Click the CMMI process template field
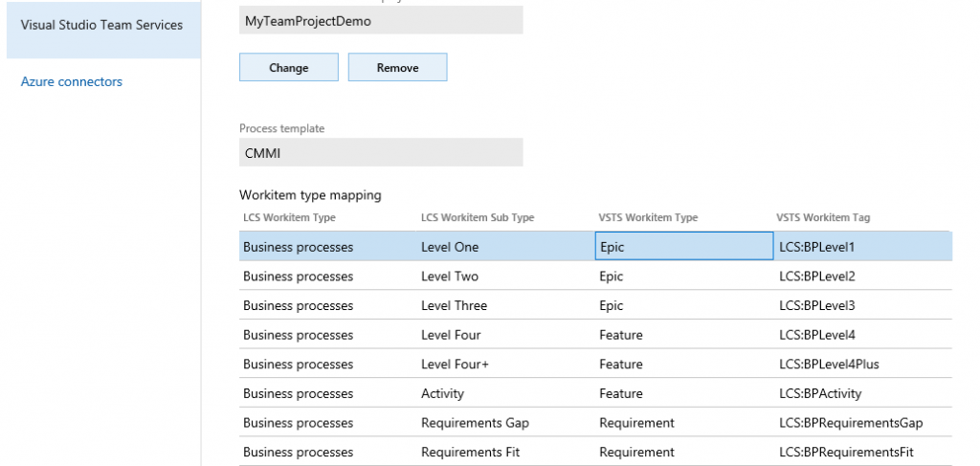 pos(380,152)
